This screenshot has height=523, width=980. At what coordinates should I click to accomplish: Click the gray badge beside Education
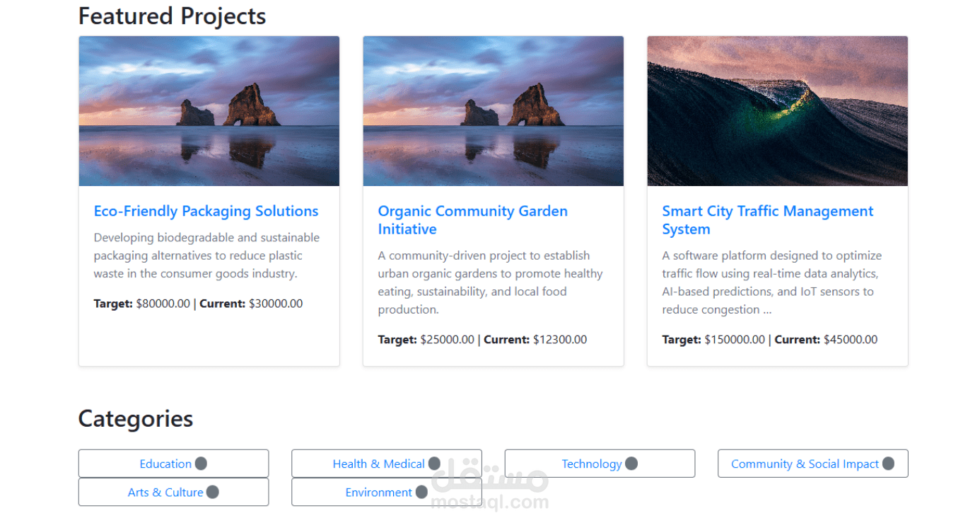click(x=201, y=464)
